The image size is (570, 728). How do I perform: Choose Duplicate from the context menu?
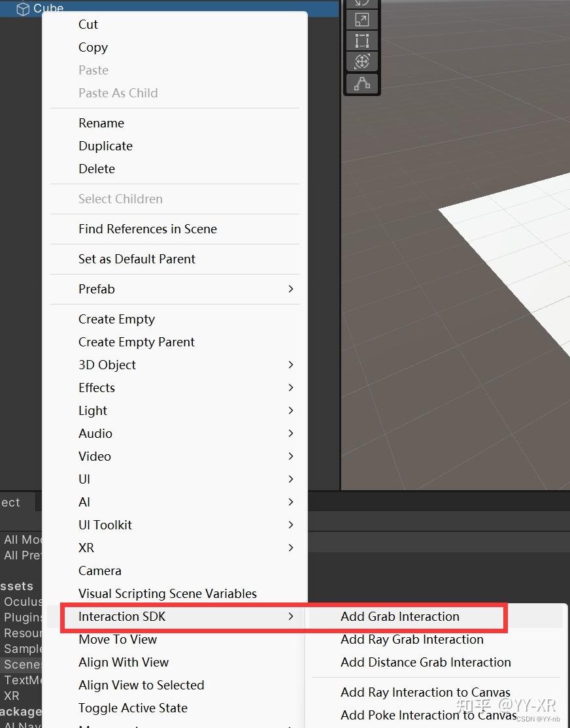(105, 146)
